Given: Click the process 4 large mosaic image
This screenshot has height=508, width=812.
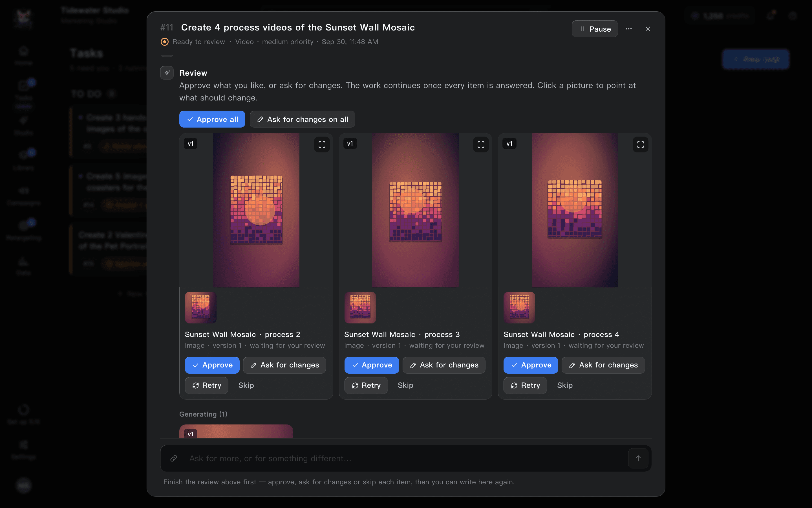Looking at the screenshot, I should [x=575, y=210].
